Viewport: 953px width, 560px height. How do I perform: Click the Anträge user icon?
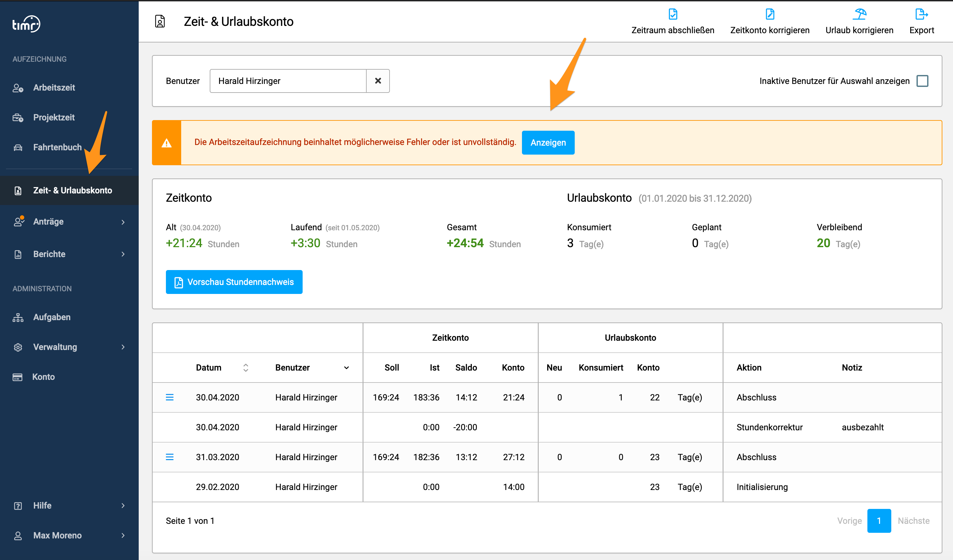pyautogui.click(x=19, y=221)
